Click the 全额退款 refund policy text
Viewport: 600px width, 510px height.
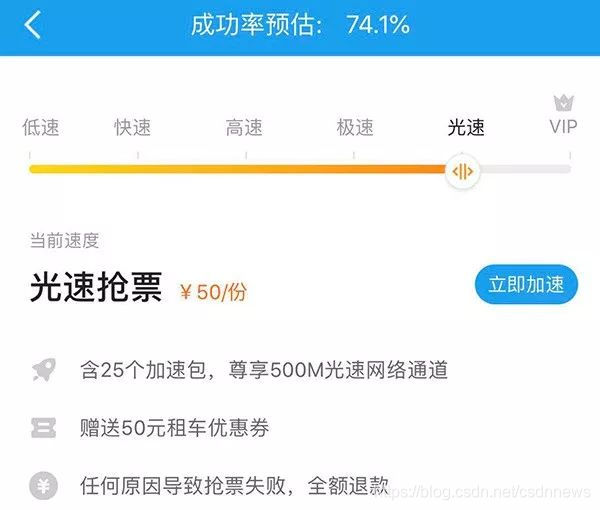point(348,486)
